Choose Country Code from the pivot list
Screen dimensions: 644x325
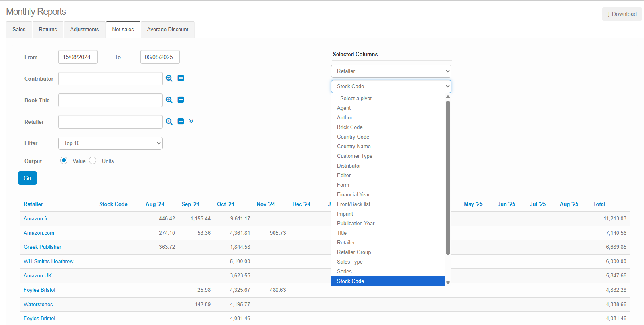point(388,137)
